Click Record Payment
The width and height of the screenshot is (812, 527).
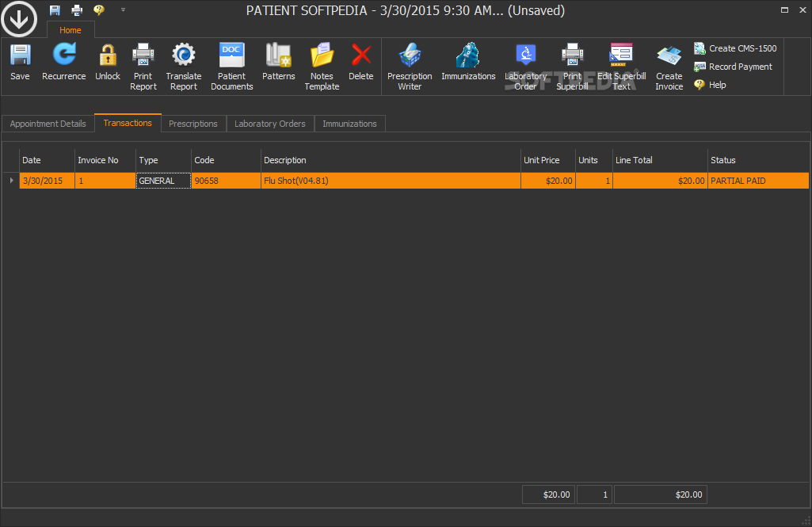tap(734, 67)
